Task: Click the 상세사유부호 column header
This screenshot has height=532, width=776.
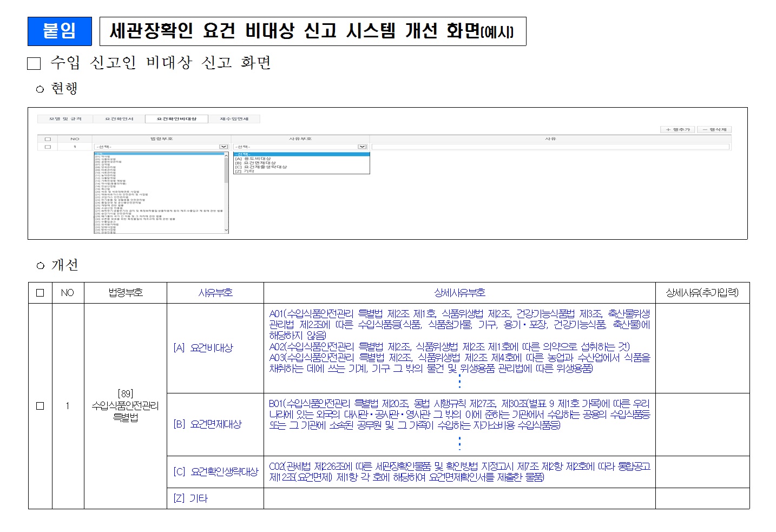Action: (x=459, y=293)
